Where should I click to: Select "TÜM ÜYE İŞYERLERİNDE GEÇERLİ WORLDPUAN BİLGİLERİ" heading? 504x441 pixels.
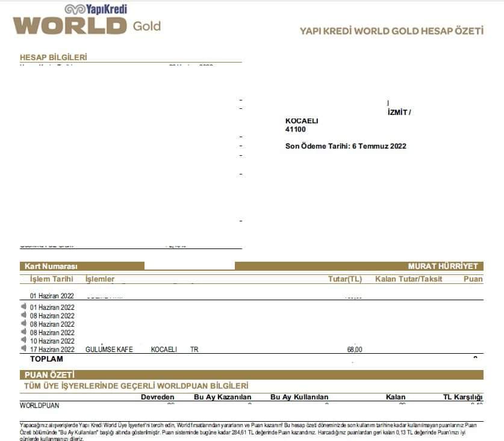(x=136, y=386)
